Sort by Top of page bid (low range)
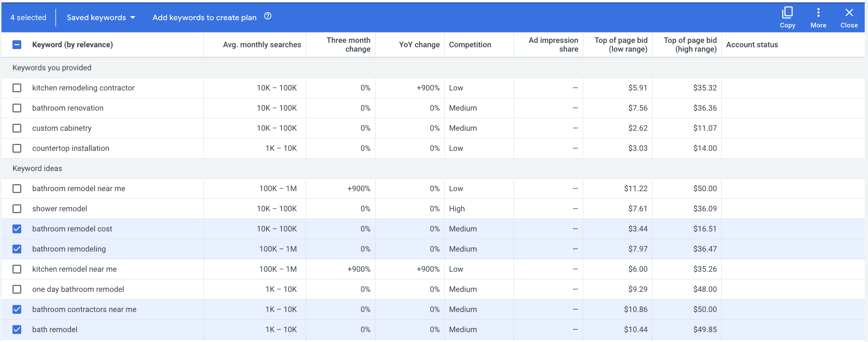The image size is (868, 342). [621, 45]
